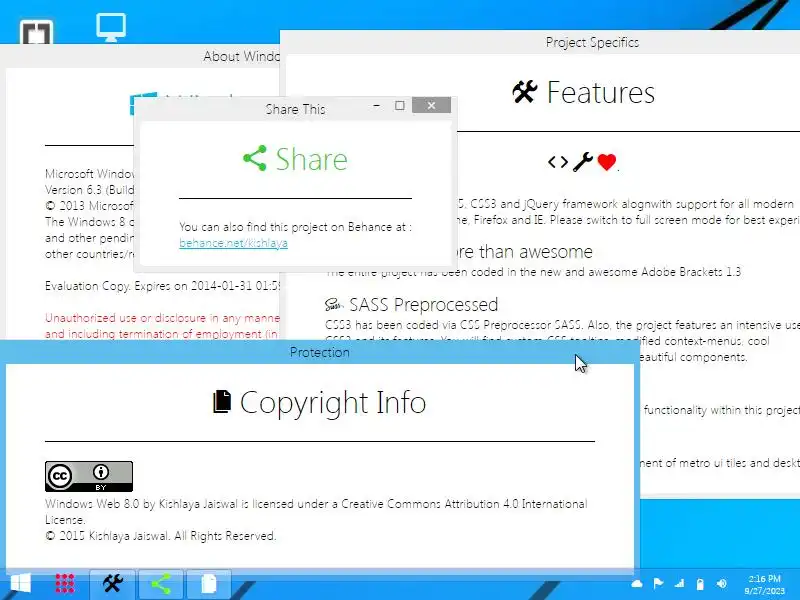
Task: Click the Behance project sentence in Share
Action: 295,227
